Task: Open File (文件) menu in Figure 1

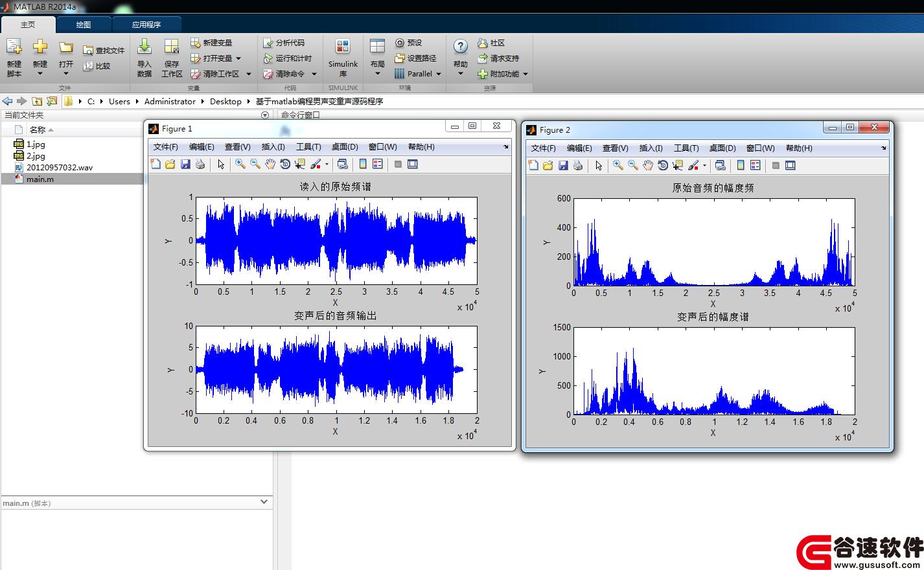Action: tap(165, 147)
